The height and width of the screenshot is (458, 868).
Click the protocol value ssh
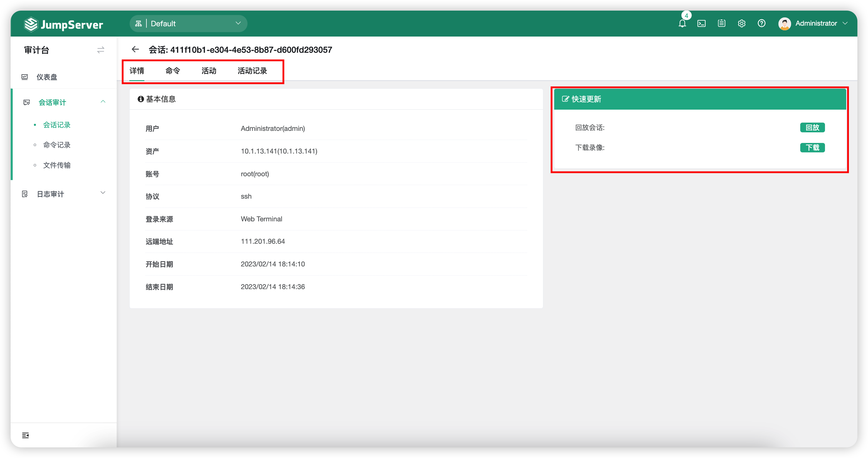pyautogui.click(x=246, y=197)
